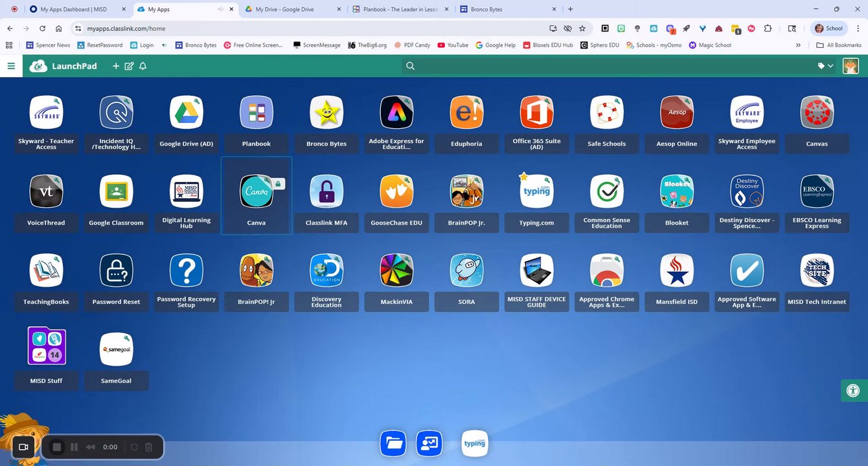Viewport: 868px width, 466px height.
Task: Open the Eduphoria app
Action: coord(466,113)
